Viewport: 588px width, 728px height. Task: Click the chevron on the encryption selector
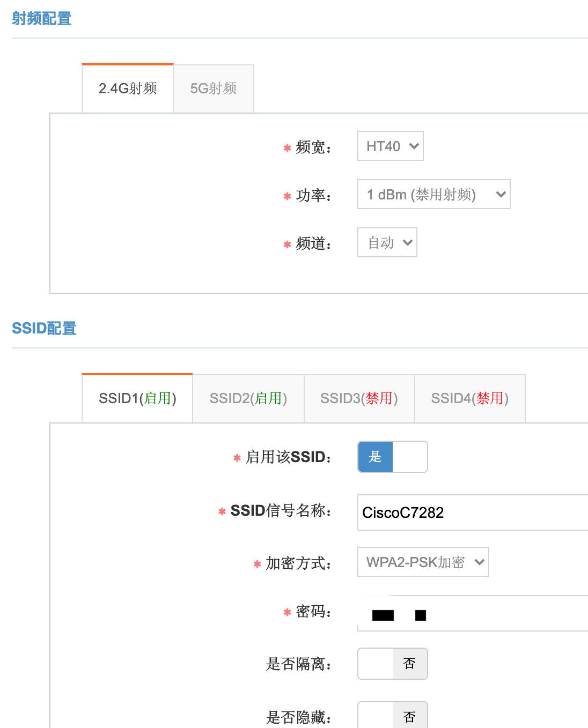pyautogui.click(x=479, y=562)
